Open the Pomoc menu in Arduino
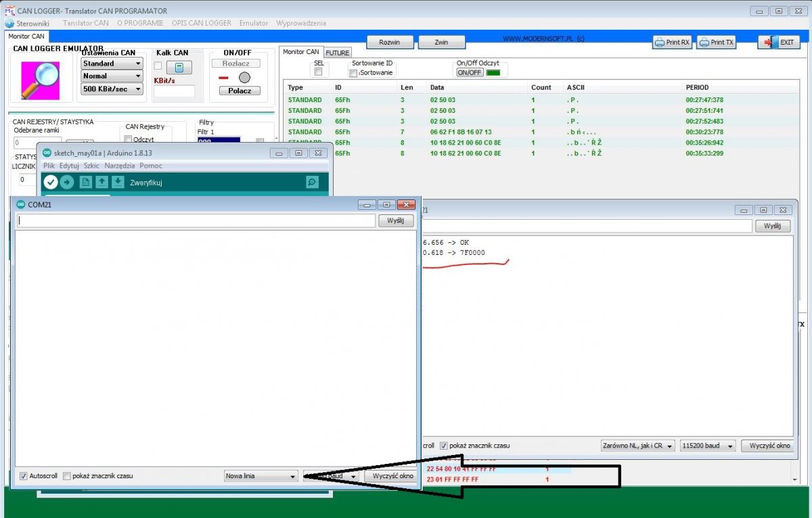Screen dimensions: 812x518 (151, 166)
